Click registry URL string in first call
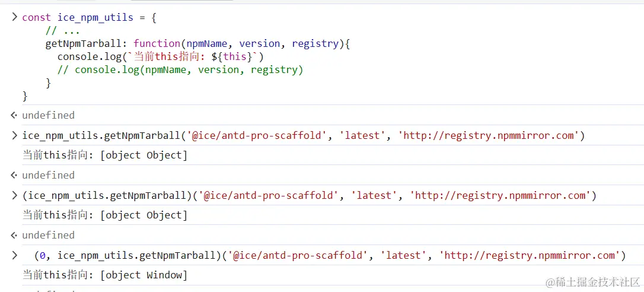Image resolution: width=644 pixels, height=292 pixels. (x=489, y=136)
